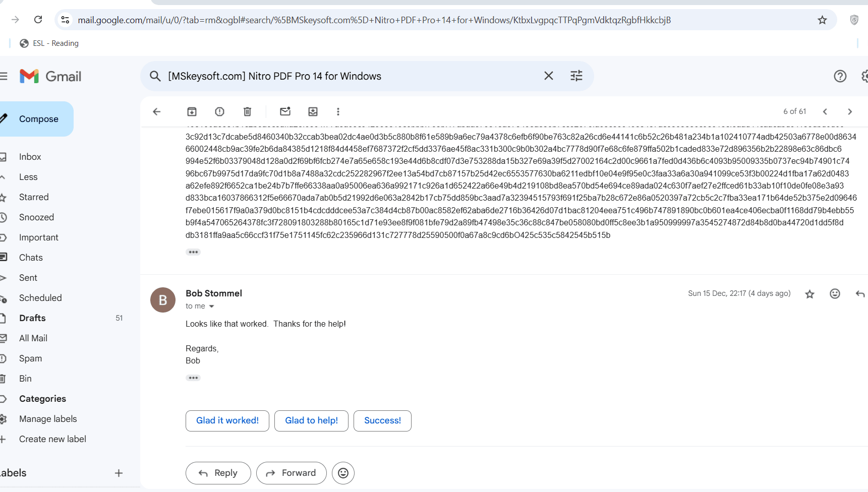Show trimmed content under Bob's signature

point(193,378)
